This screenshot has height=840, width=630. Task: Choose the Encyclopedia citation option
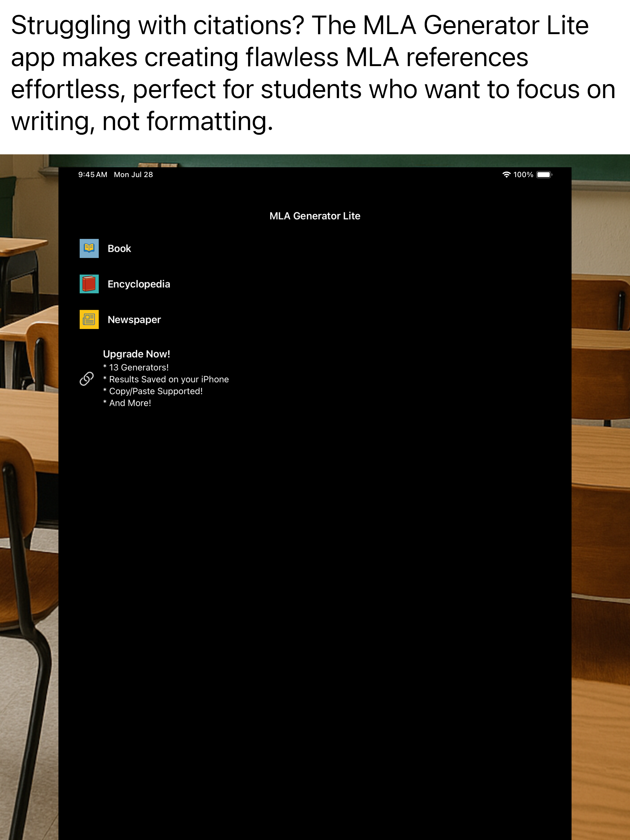(139, 284)
